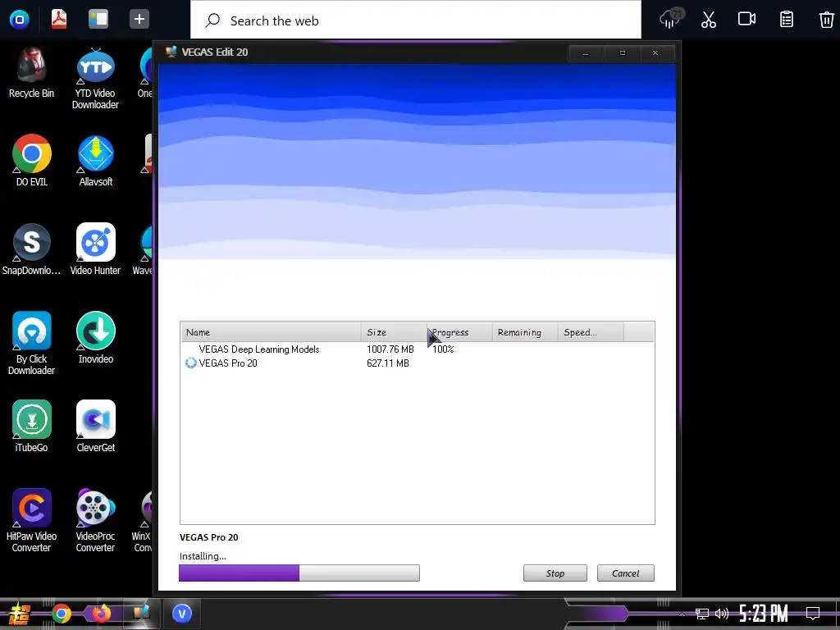840x630 pixels.
Task: Open the volume control in system tray
Action: (722, 614)
